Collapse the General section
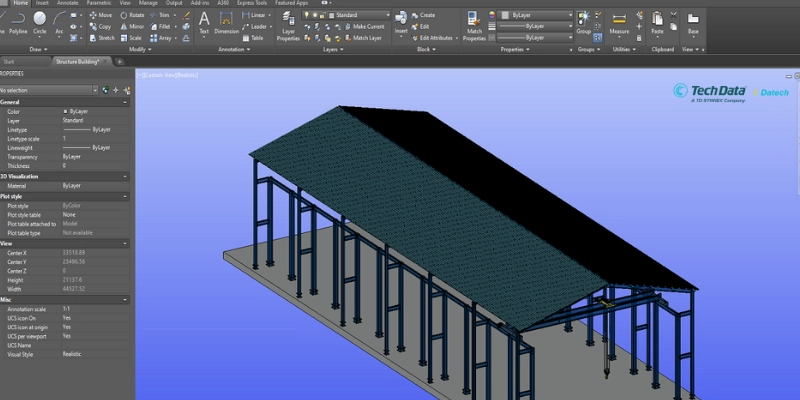This screenshot has width=800, height=400. [x=126, y=102]
